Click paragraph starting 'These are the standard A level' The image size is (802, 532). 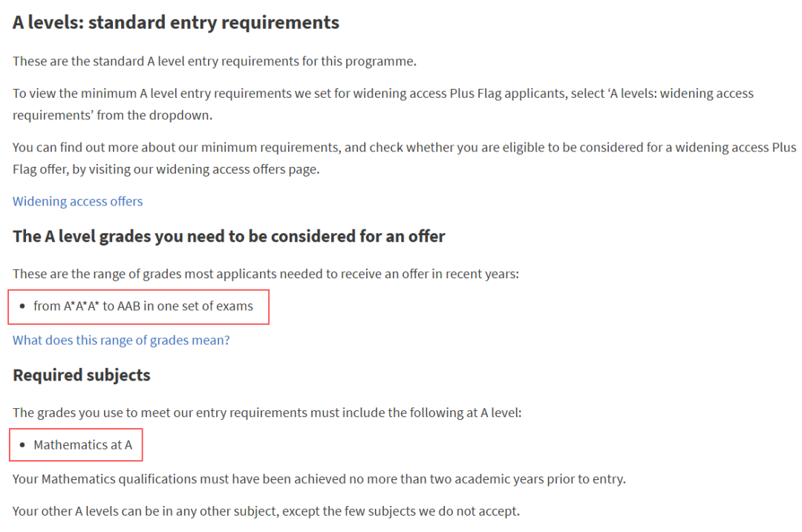coord(214,61)
